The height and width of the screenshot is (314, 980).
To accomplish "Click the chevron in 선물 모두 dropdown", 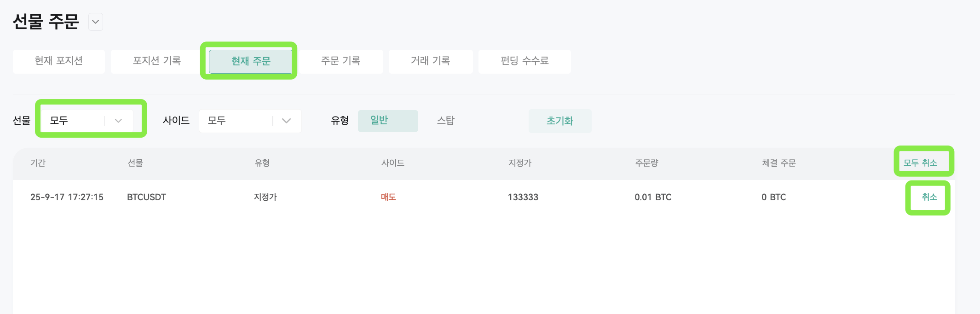I will coord(118,121).
